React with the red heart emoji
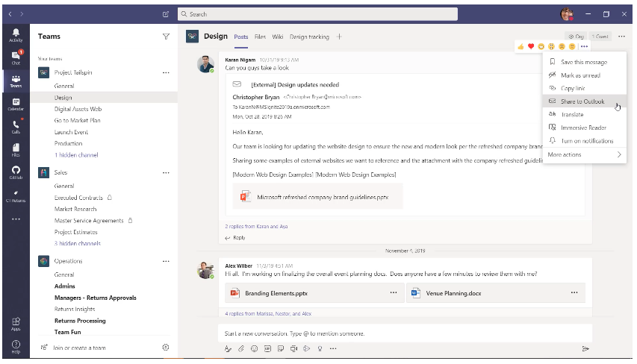The width and height of the screenshot is (637, 364). tap(531, 47)
